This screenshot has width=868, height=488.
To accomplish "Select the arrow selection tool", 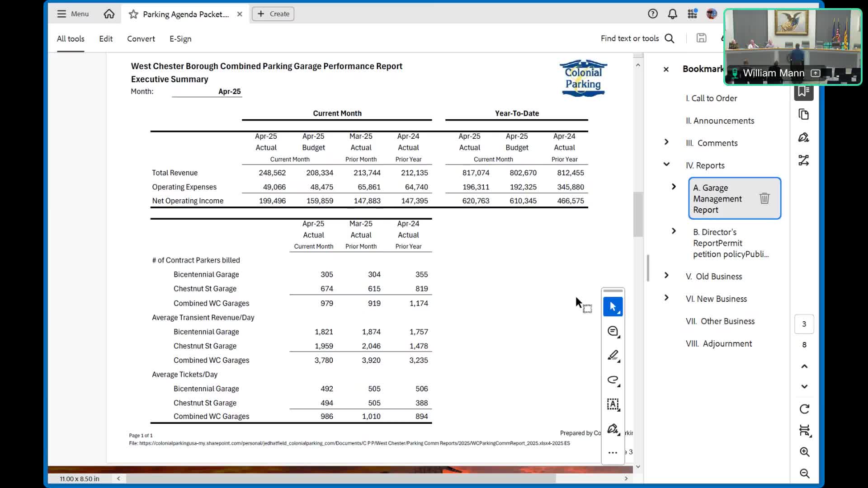I will pyautogui.click(x=613, y=307).
